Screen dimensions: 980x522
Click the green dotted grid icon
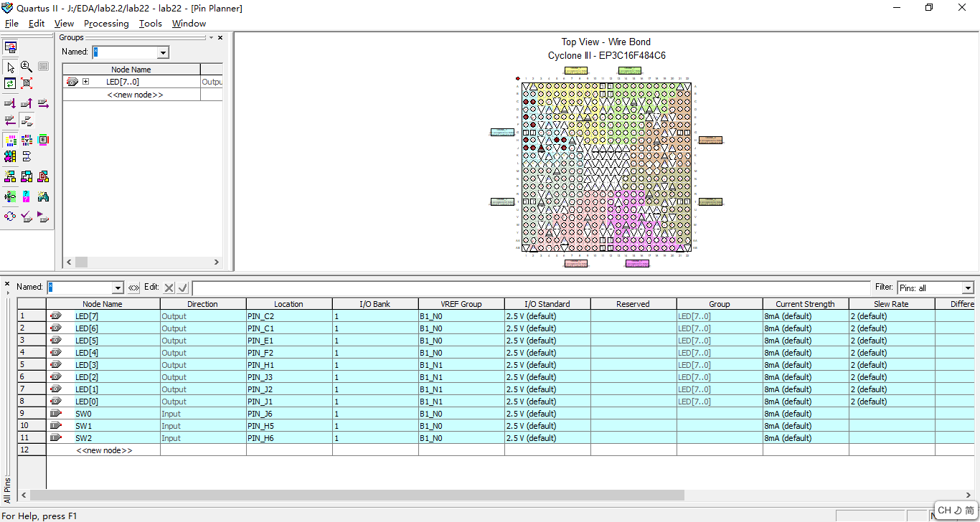tap(11, 196)
